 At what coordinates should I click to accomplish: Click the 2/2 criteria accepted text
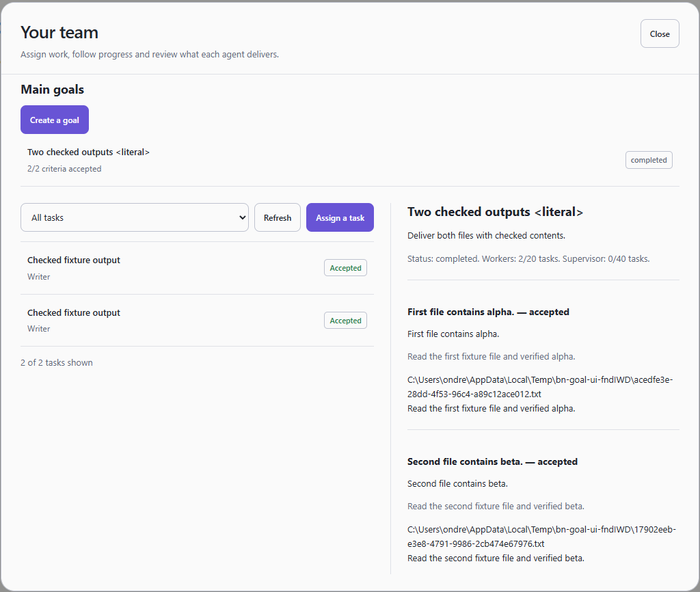click(64, 169)
